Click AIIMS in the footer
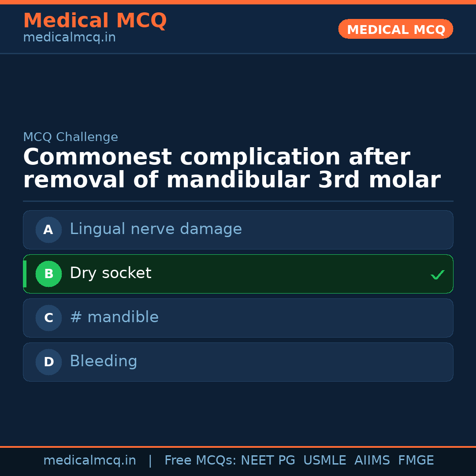Screen dimensions: 476x476 (372, 461)
